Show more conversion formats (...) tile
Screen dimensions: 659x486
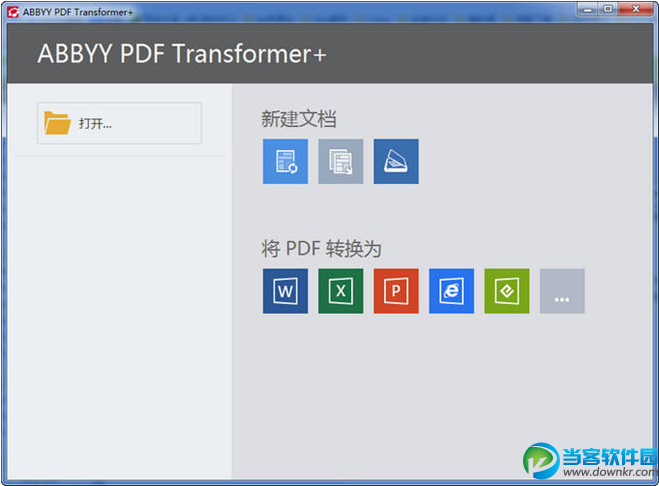pos(562,291)
